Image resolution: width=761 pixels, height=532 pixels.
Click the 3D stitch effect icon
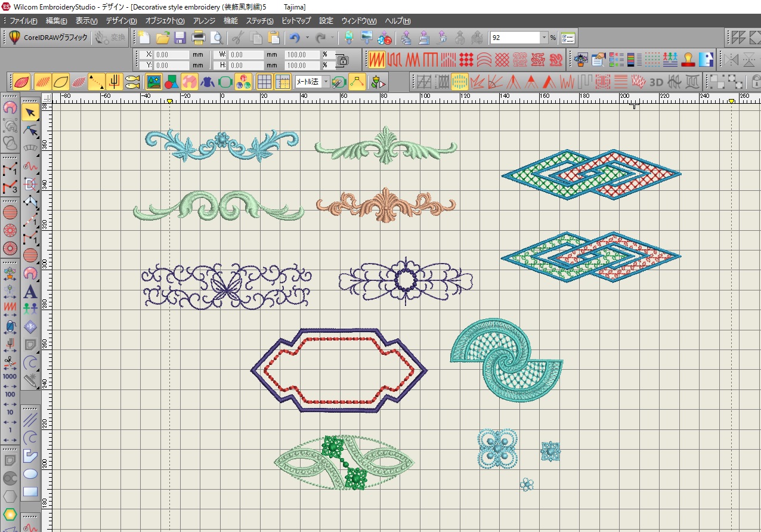tap(656, 82)
